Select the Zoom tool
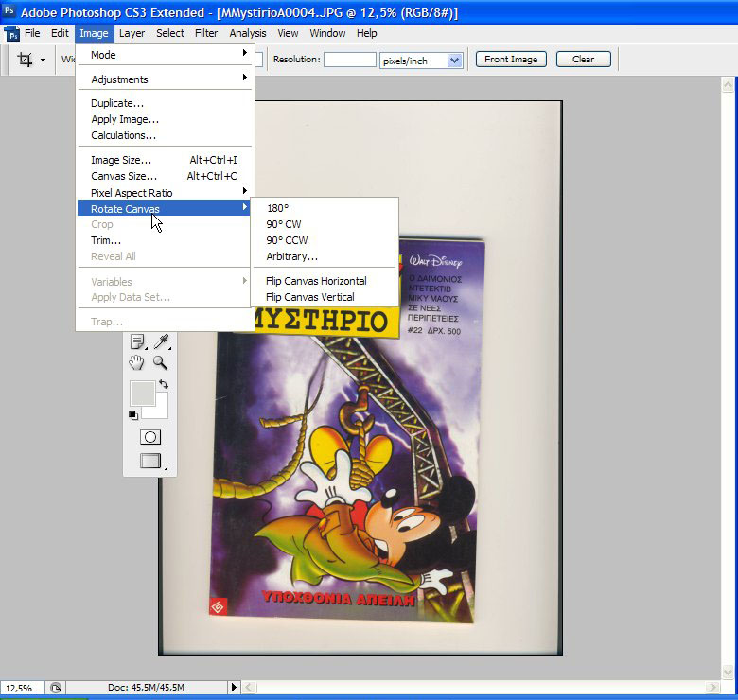Viewport: 738px width, 700px height. pos(161,362)
